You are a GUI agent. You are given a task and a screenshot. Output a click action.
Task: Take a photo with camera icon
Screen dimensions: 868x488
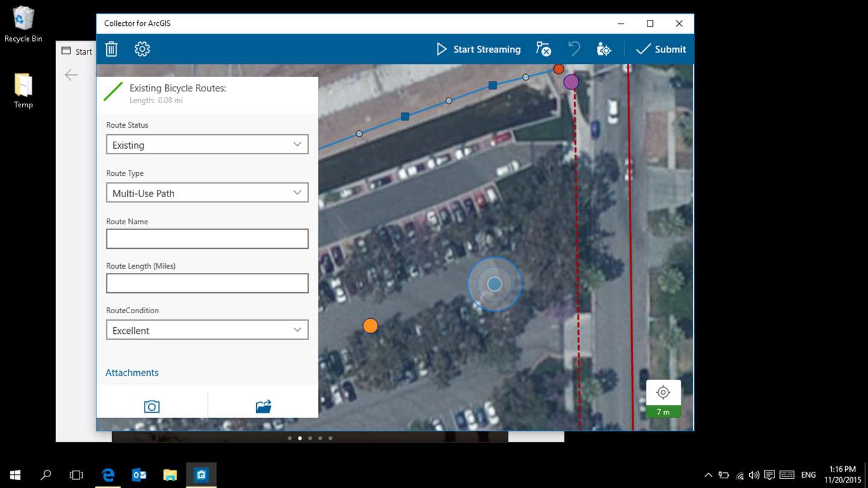[152, 407]
